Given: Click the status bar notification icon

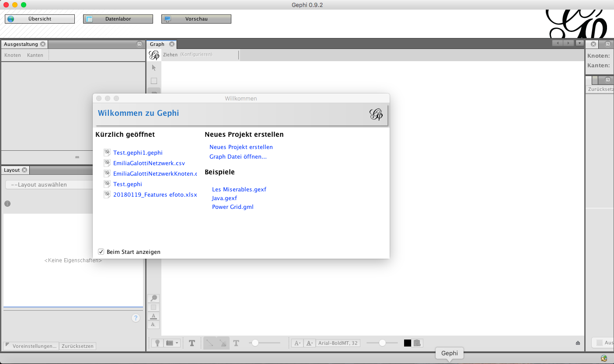Looking at the screenshot, I should tap(604, 358).
